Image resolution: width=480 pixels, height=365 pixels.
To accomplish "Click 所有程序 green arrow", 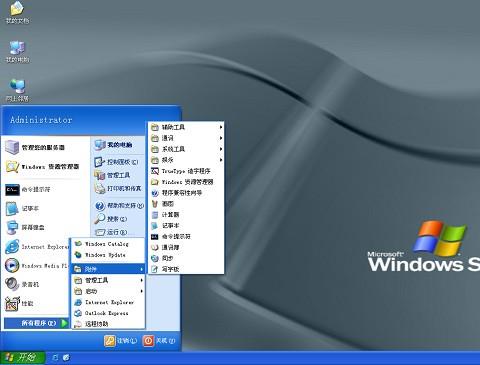I will click(x=64, y=323).
